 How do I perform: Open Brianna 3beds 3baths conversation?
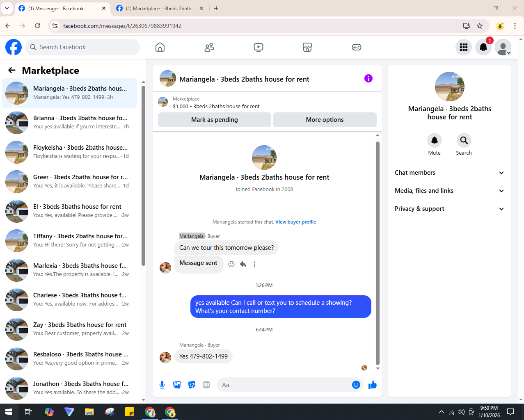pos(70,123)
